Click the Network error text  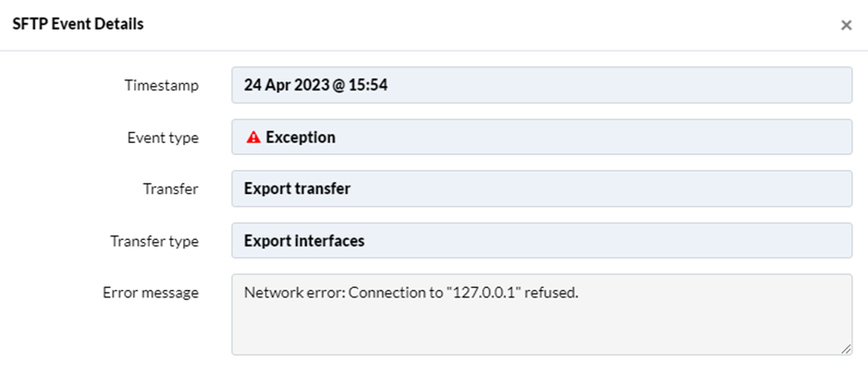pos(295,293)
